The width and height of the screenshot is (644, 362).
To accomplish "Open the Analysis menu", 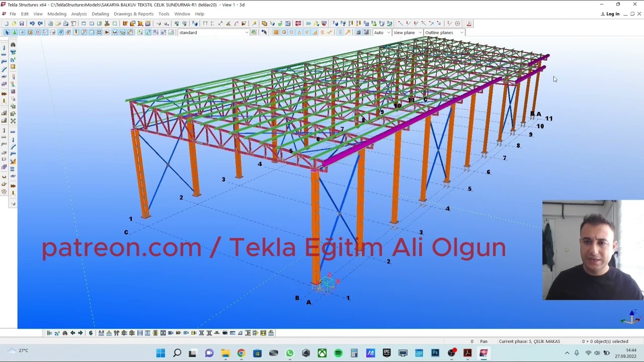I will coord(79,14).
